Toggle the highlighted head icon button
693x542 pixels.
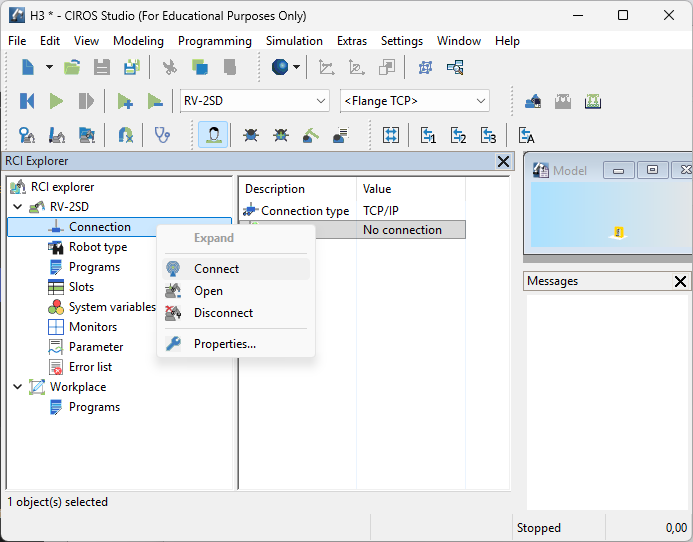click(x=213, y=135)
